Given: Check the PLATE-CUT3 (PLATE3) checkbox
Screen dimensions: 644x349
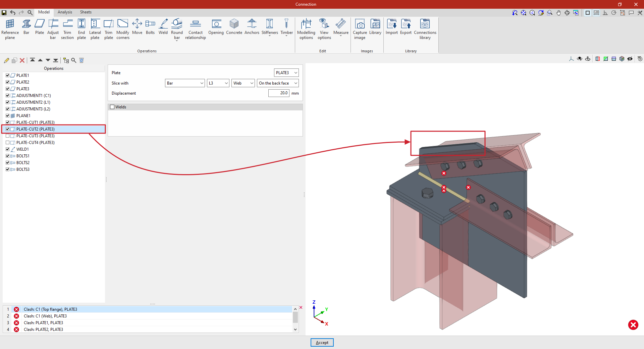Looking at the screenshot, I should click(8, 136).
